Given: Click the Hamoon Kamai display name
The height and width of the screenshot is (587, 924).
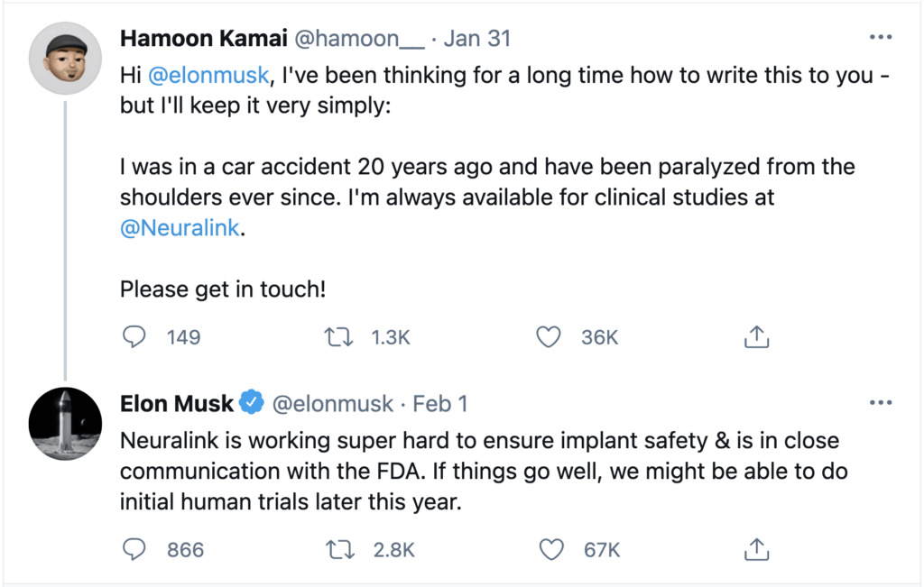Looking at the screenshot, I should click(x=204, y=38).
